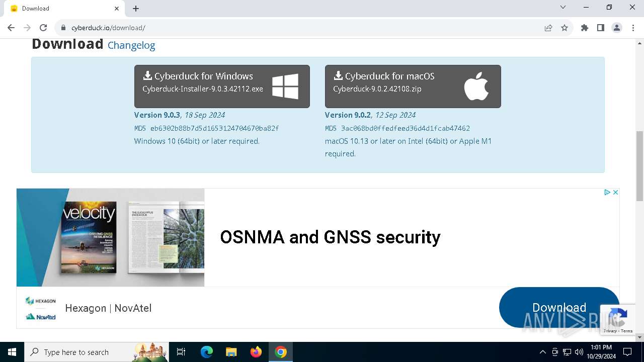644x362 pixels.
Task: Click the scrollbar down arrow
Action: (639, 337)
